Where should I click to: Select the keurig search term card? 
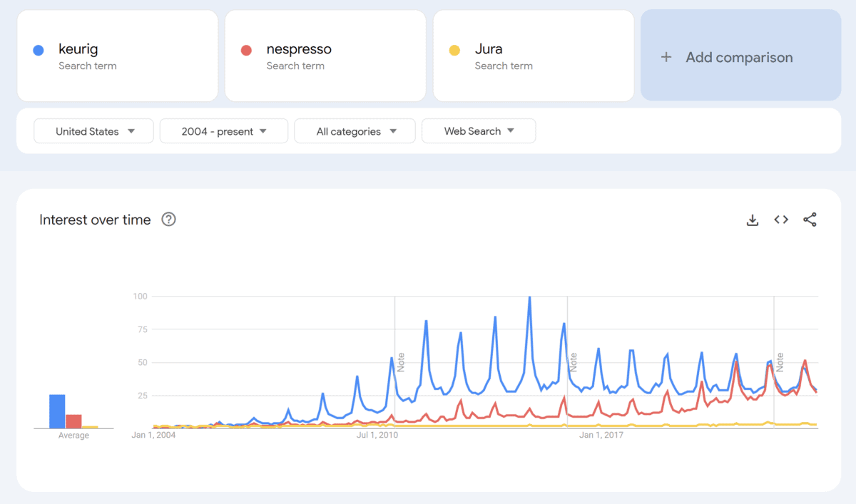(x=118, y=56)
